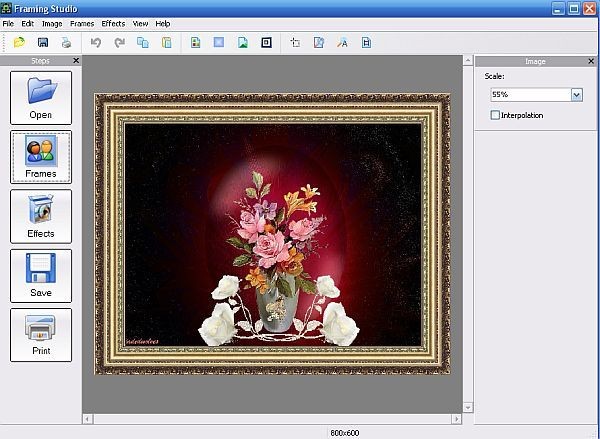The height and width of the screenshot is (439, 600).
Task: Enable the Interpolation checkbox
Action: [495, 115]
